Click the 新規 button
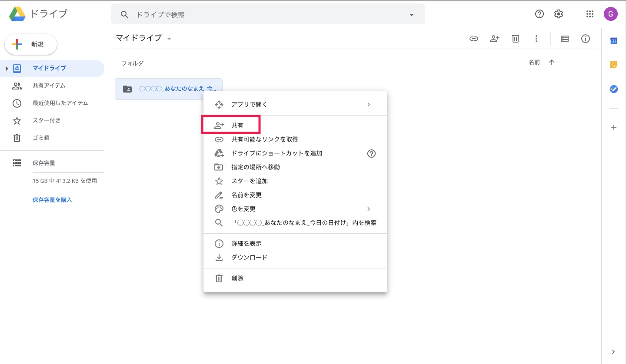 (31, 44)
